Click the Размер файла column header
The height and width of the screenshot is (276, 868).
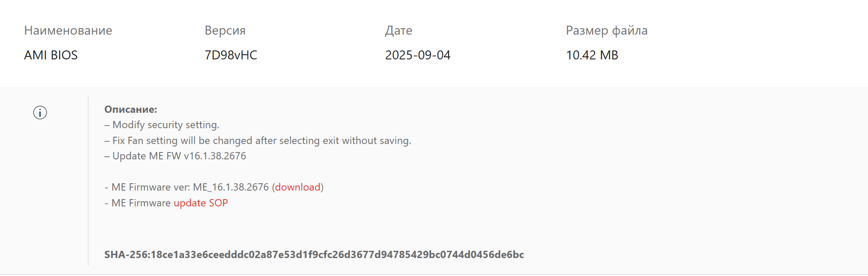point(606,30)
